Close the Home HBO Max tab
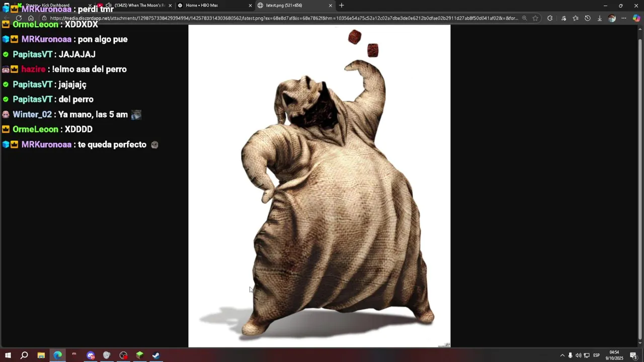644x362 pixels. point(250,6)
